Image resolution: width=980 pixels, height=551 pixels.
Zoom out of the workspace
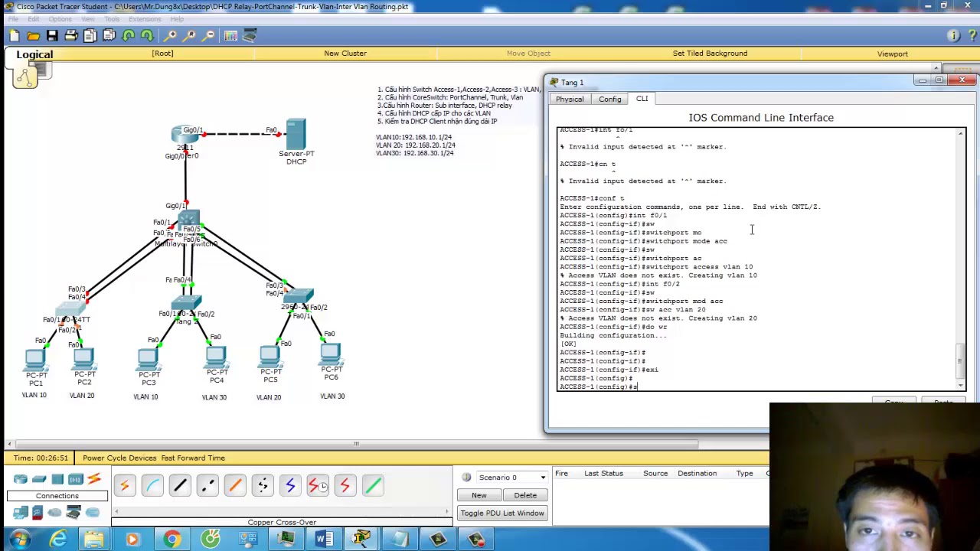208,35
